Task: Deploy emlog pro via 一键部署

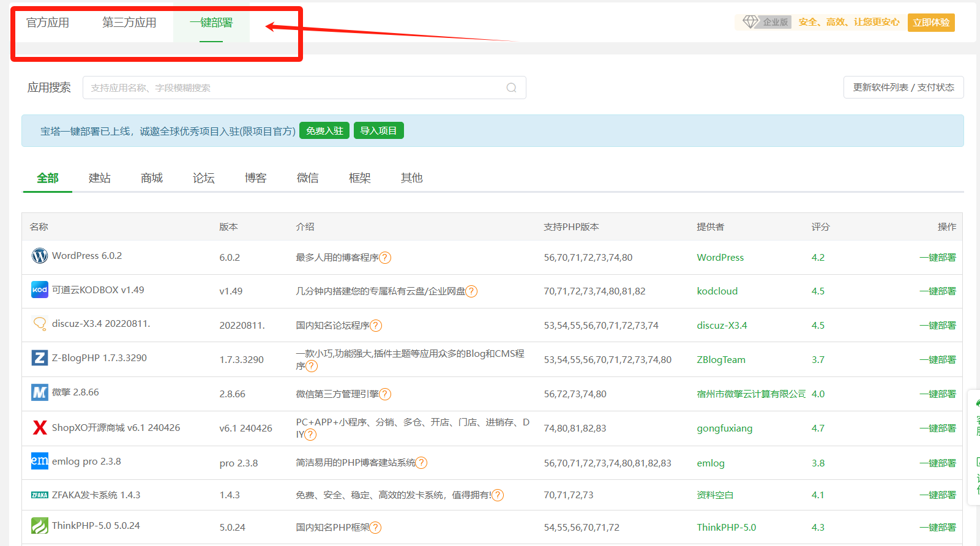Action: click(x=938, y=463)
